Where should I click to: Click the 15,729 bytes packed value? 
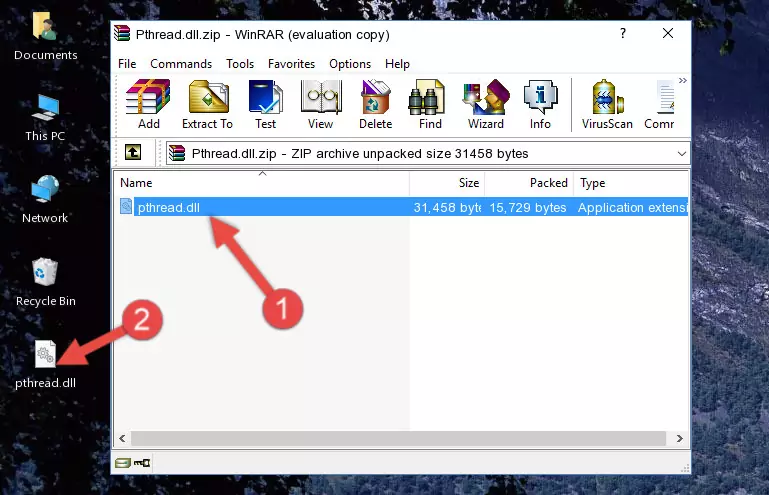pyautogui.click(x=528, y=208)
